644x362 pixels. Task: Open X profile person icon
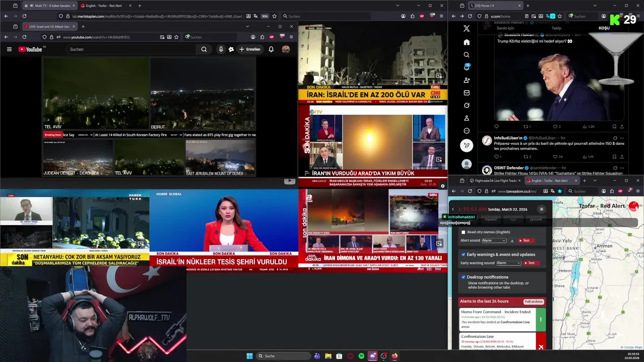pos(466,118)
